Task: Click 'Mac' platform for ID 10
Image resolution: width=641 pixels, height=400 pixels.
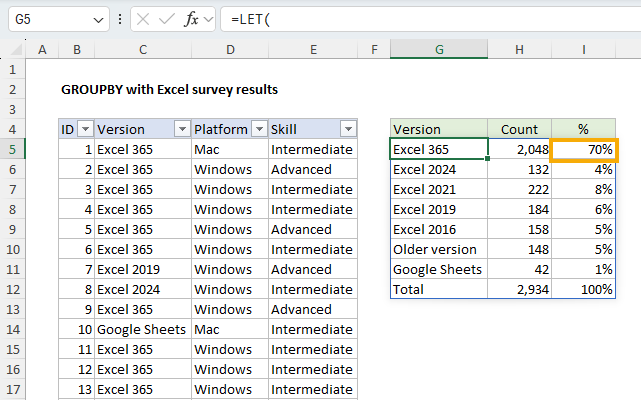Action: coord(230,330)
